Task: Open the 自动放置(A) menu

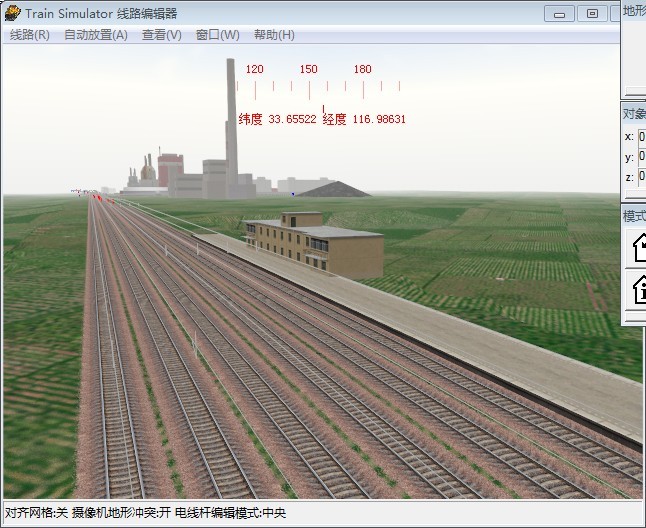Action: click(96, 35)
